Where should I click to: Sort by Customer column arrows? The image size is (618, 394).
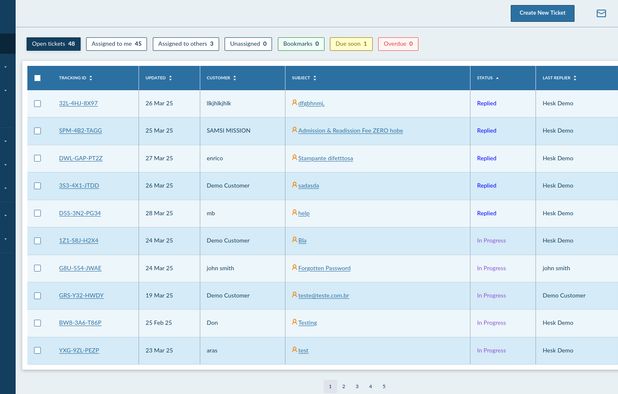click(x=235, y=78)
